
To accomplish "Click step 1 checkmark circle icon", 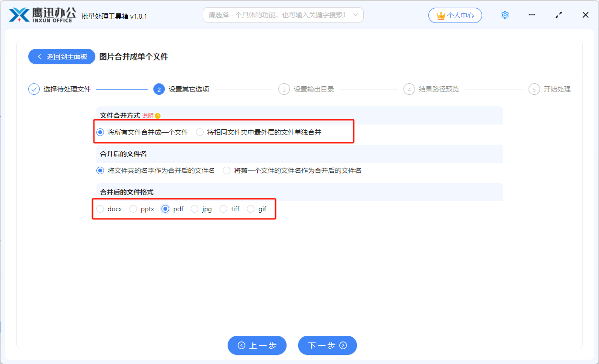I will pyautogui.click(x=34, y=89).
